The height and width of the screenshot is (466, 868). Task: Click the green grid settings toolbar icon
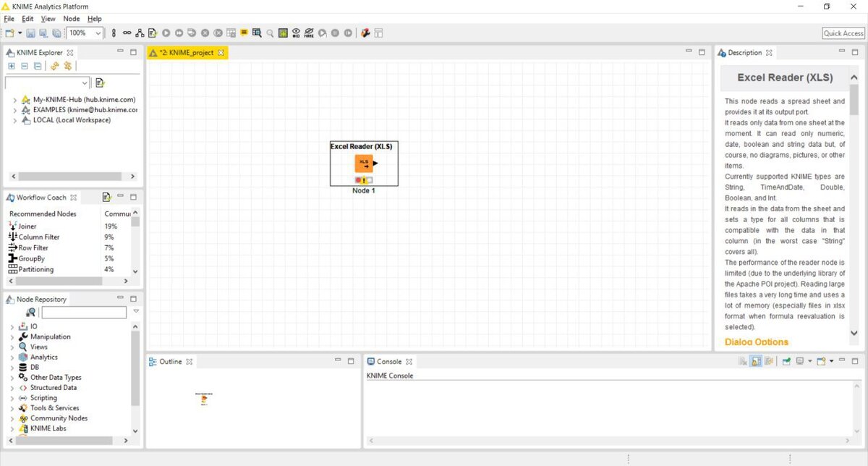click(x=283, y=33)
